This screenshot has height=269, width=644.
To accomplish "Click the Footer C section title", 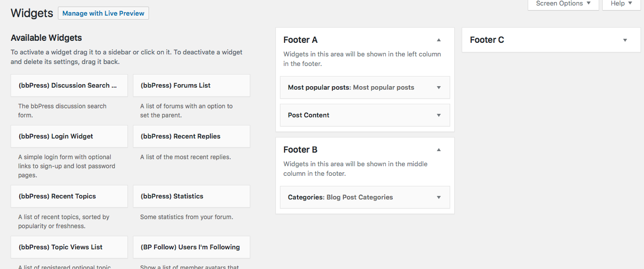I will coord(487,40).
